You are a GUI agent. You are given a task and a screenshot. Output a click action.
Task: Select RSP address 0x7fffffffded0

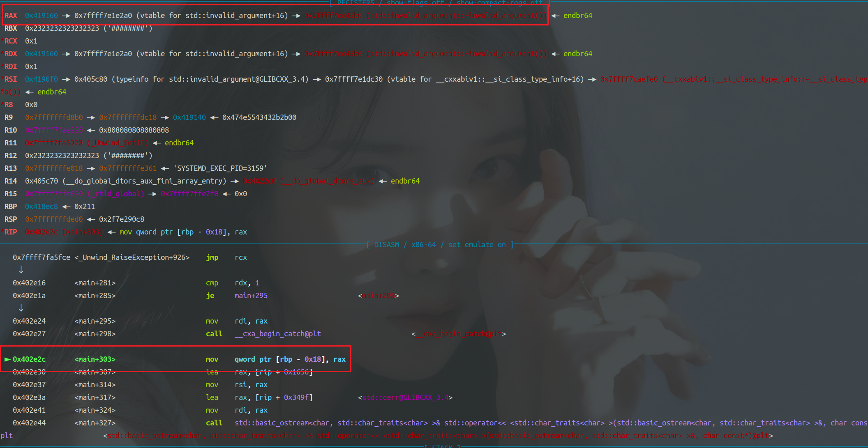coord(54,219)
